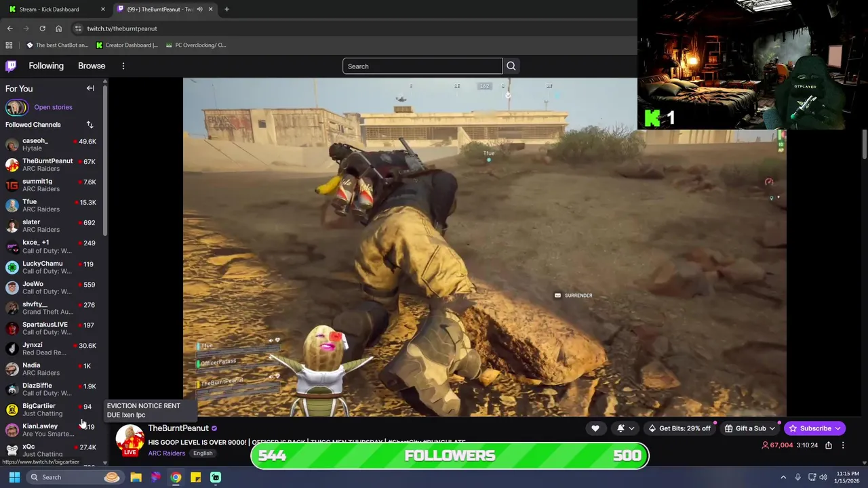The width and height of the screenshot is (868, 488).
Task: Click TheBurntPeanut streamer name below video
Action: [178, 428]
